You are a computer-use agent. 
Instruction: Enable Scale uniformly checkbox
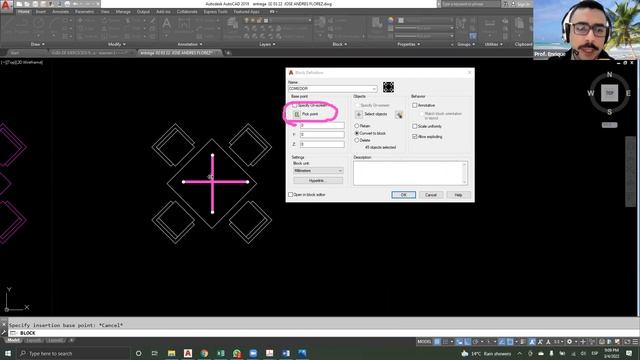click(x=415, y=126)
